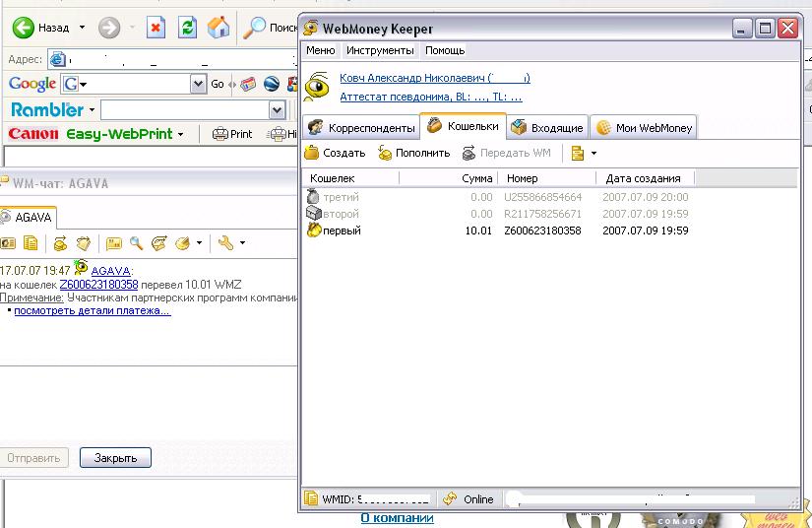
Task: Click the AGAVA sender link in chat
Action: (x=111, y=271)
